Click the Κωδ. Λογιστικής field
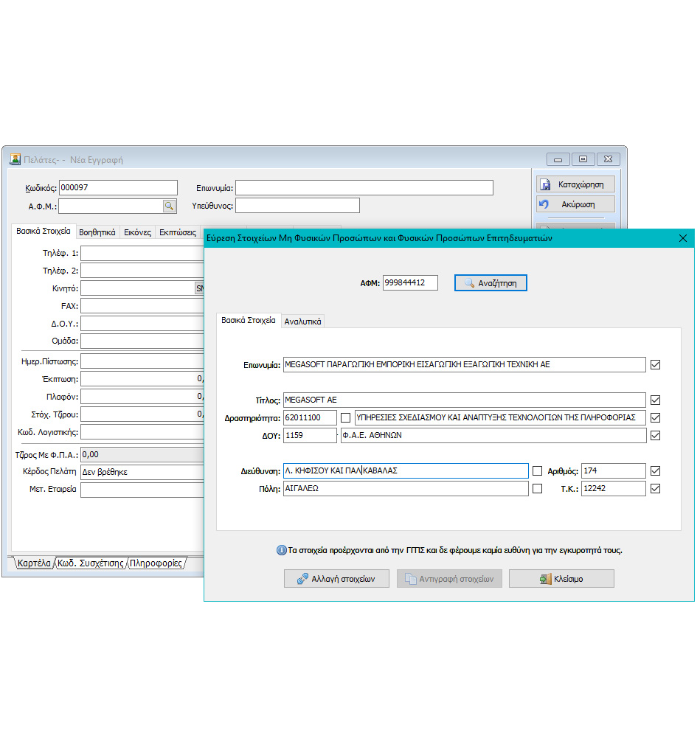 (142, 432)
